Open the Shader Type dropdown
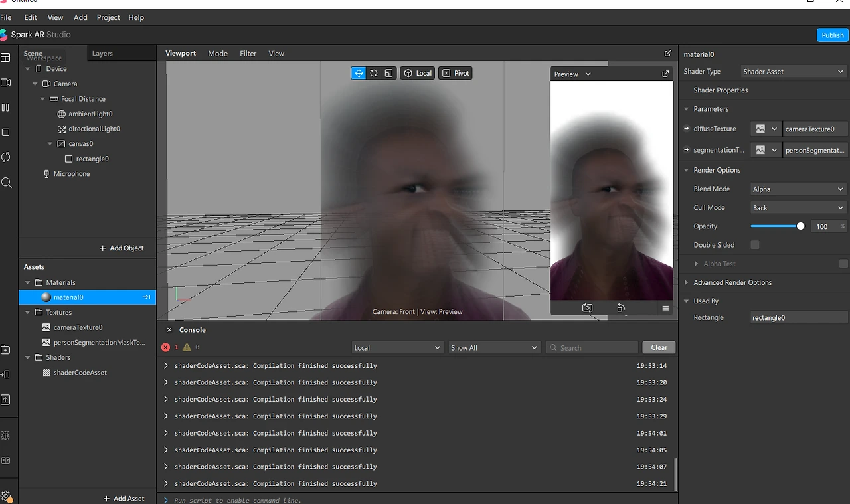This screenshot has width=850, height=504. pos(793,72)
